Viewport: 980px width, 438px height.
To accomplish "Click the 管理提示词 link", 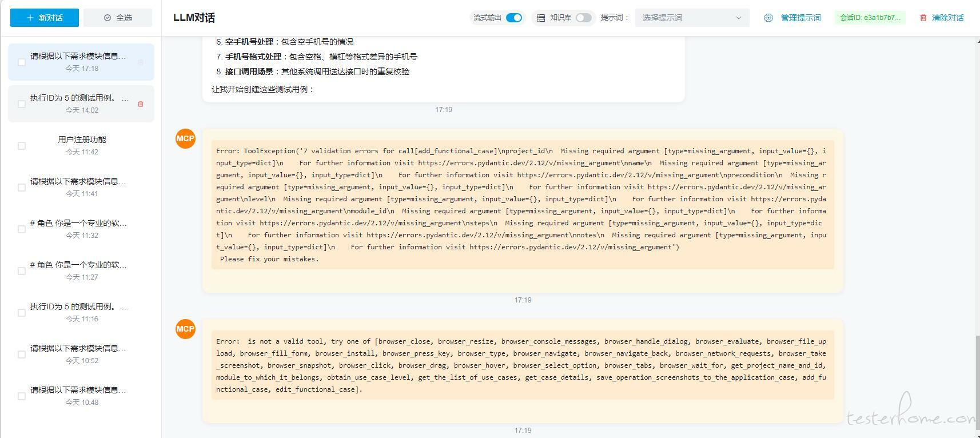I will coord(800,18).
